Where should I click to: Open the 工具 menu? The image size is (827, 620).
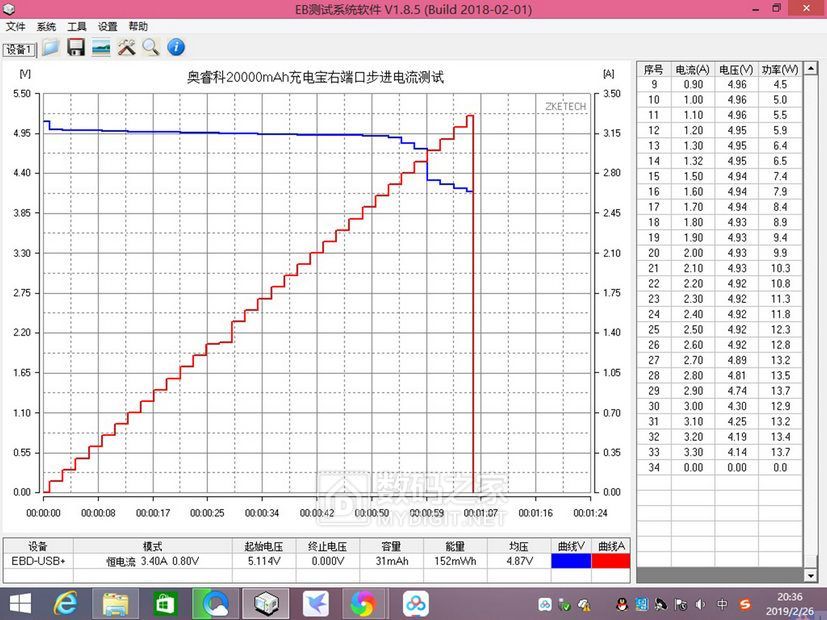[x=77, y=27]
